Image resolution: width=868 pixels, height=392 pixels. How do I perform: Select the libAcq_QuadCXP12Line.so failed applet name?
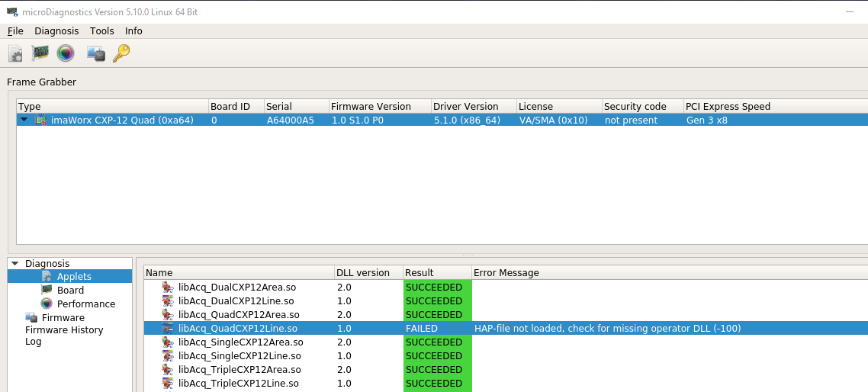(237, 329)
